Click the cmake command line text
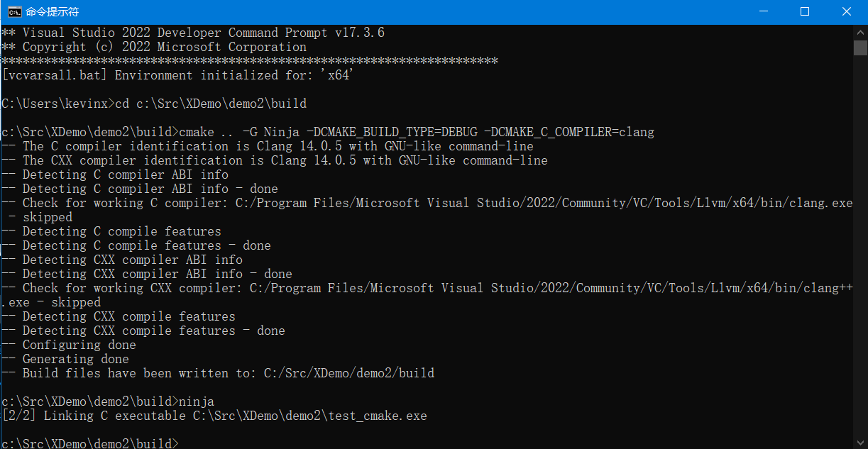The image size is (868, 449). click(328, 132)
